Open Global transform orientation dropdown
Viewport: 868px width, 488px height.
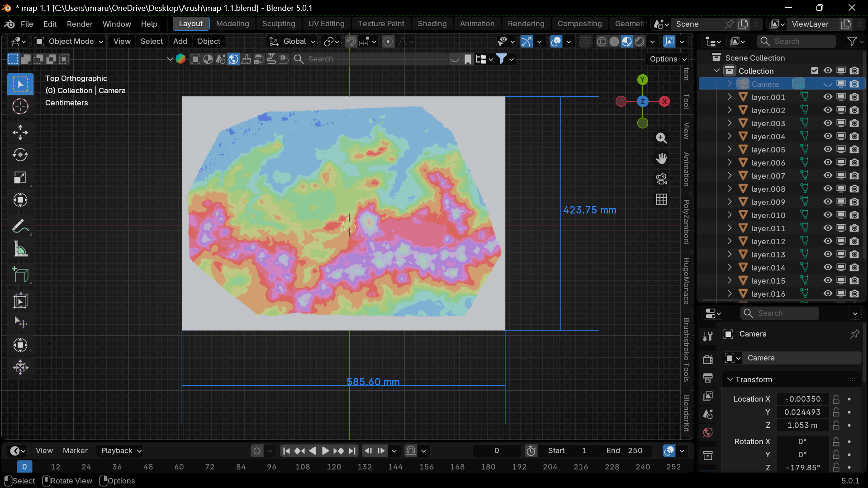click(x=292, y=42)
